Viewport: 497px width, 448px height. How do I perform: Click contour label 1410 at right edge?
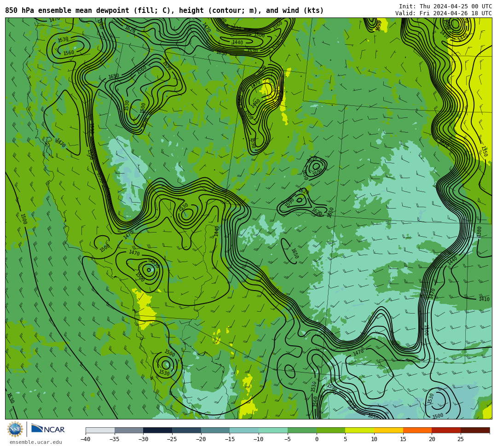484,299
